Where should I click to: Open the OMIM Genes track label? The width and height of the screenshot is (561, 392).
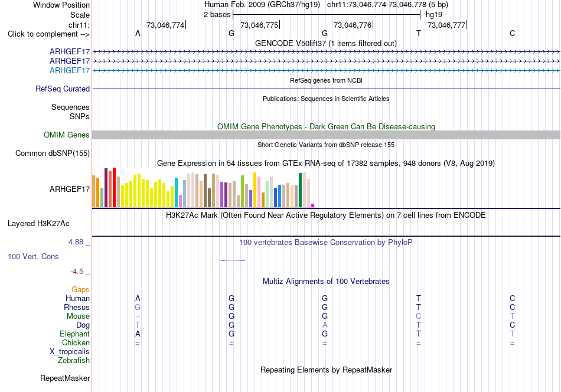coord(67,135)
